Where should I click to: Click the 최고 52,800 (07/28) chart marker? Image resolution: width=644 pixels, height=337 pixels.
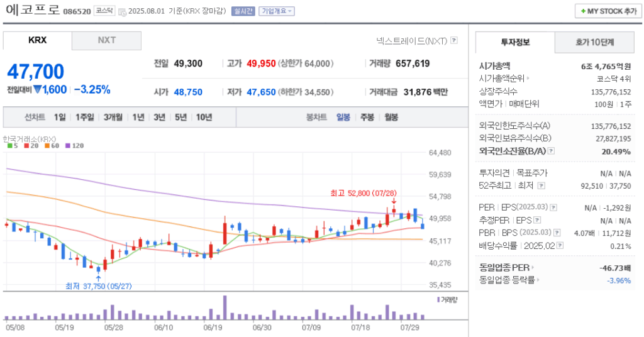click(364, 193)
